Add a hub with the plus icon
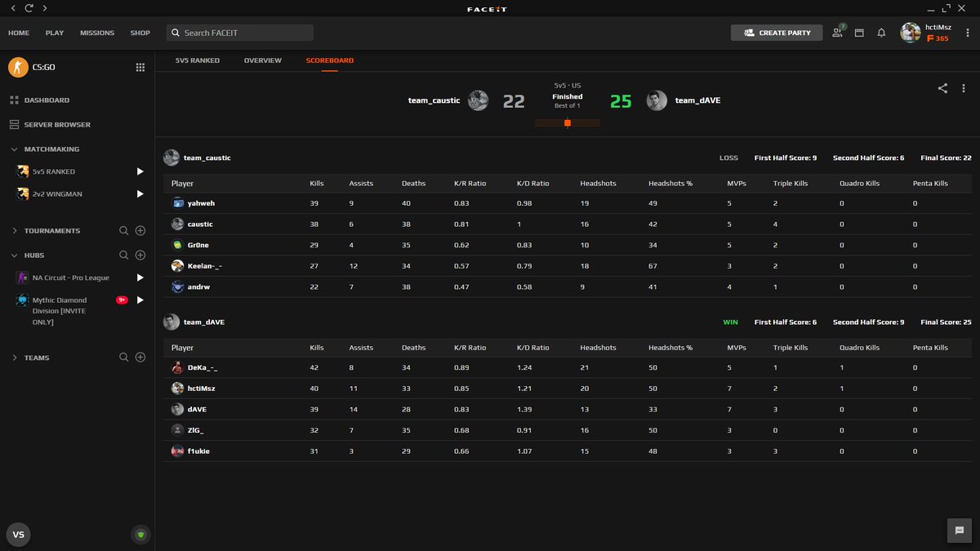This screenshot has height=551, width=980. [140, 256]
